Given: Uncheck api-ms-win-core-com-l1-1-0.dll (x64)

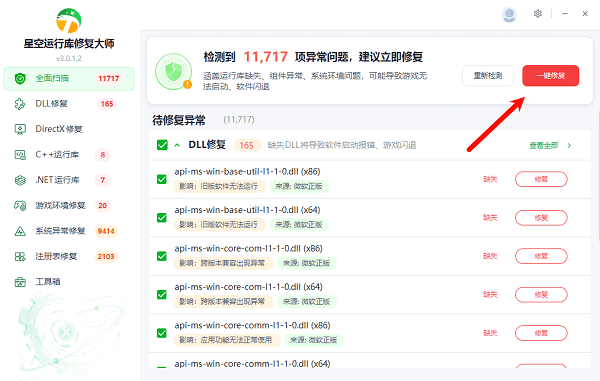Looking at the screenshot, I should coord(162,295).
